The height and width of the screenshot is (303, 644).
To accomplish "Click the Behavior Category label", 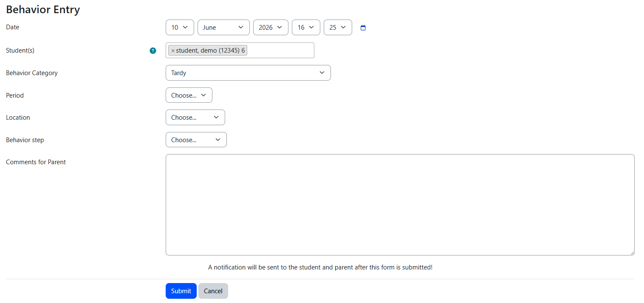I will coord(32,73).
